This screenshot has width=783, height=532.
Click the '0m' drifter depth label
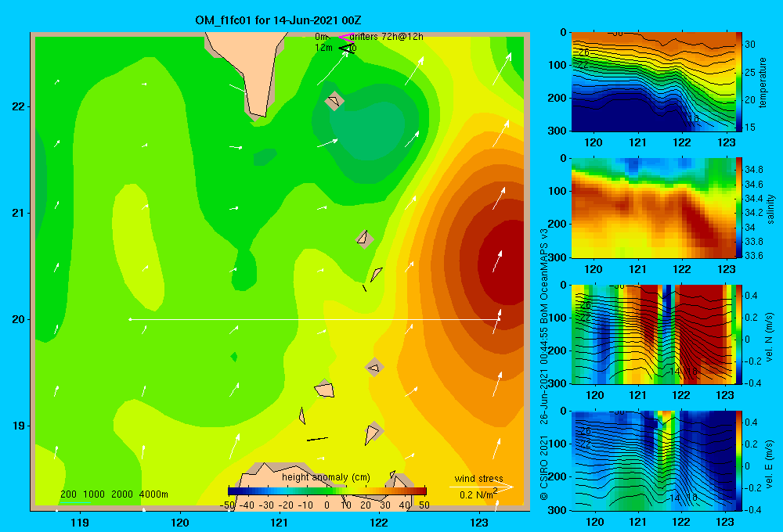(321, 37)
